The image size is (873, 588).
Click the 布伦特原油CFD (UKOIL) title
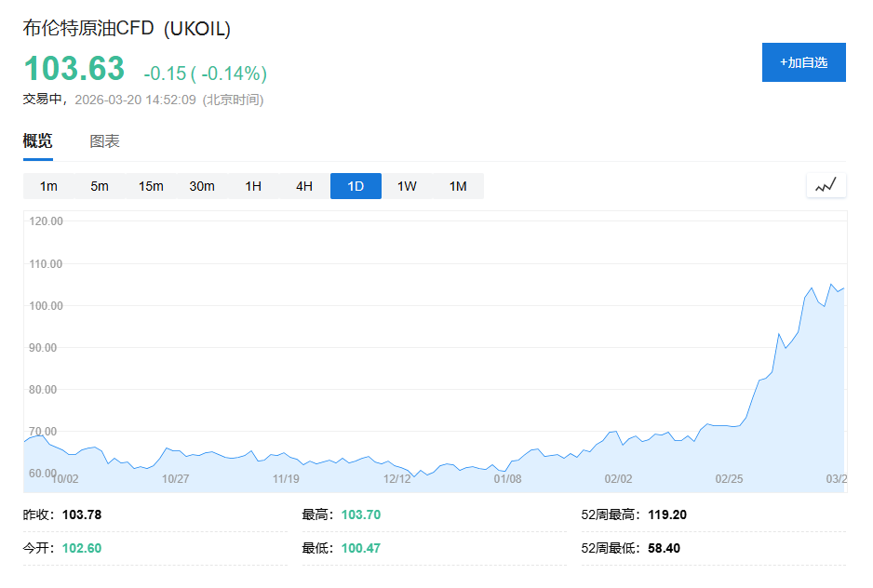pyautogui.click(x=127, y=29)
